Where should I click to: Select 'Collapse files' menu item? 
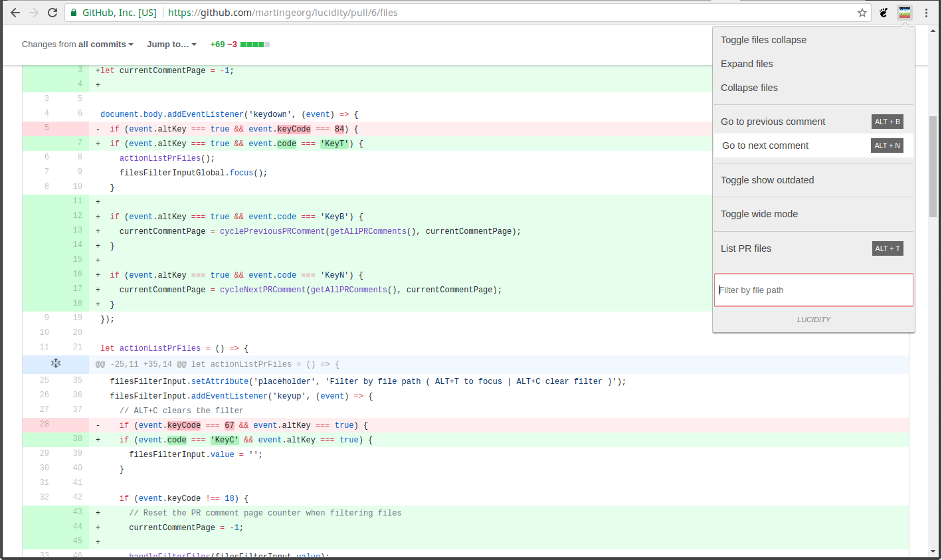749,88
